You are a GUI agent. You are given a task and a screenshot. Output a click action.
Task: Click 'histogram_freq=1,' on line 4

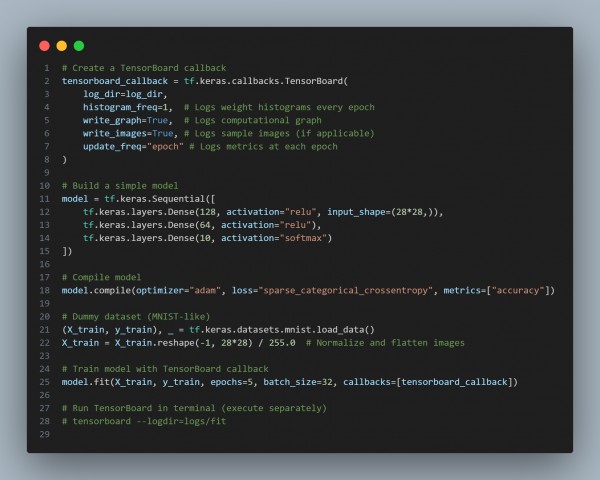128,107
